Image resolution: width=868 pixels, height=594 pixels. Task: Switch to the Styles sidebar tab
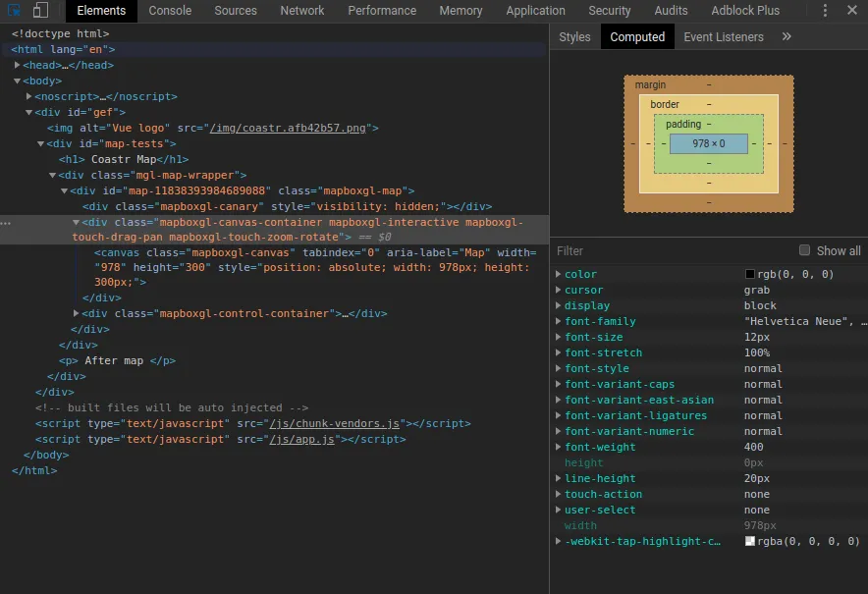574,36
